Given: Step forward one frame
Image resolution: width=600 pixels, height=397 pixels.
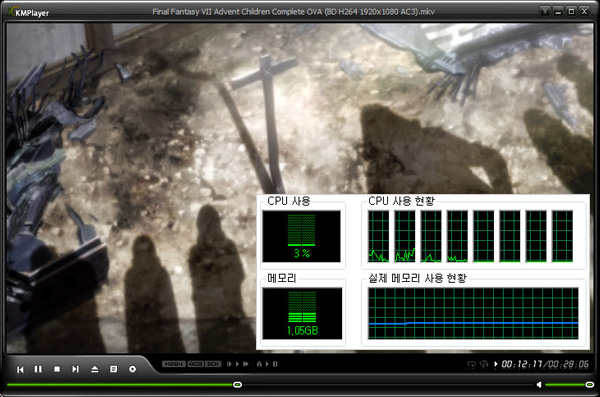Looking at the screenshot, I should click(229, 364).
